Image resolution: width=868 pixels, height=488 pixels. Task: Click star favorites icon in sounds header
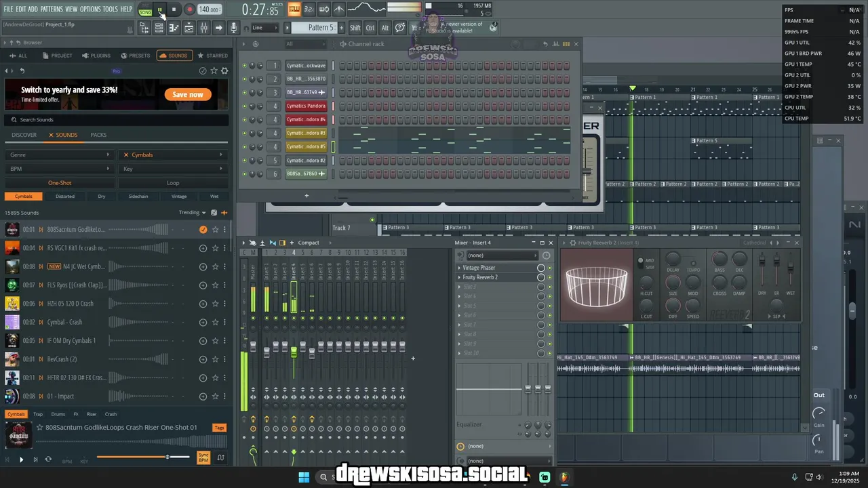point(214,70)
